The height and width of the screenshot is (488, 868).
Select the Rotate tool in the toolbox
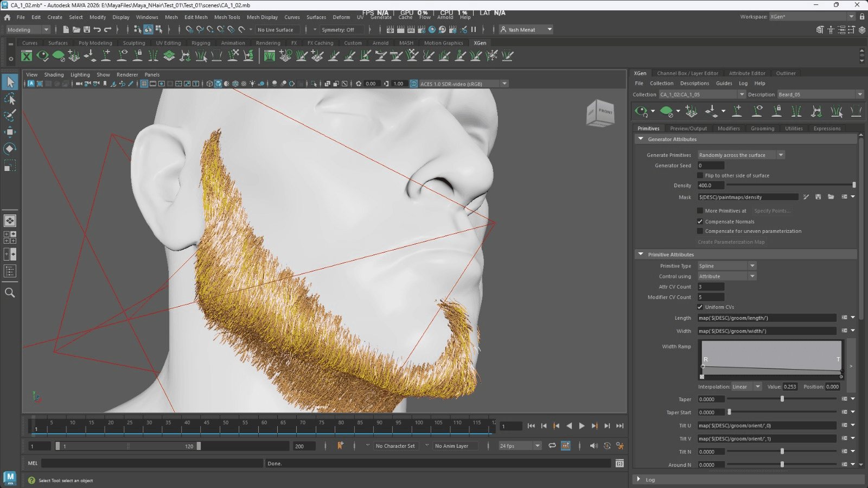pos(10,149)
